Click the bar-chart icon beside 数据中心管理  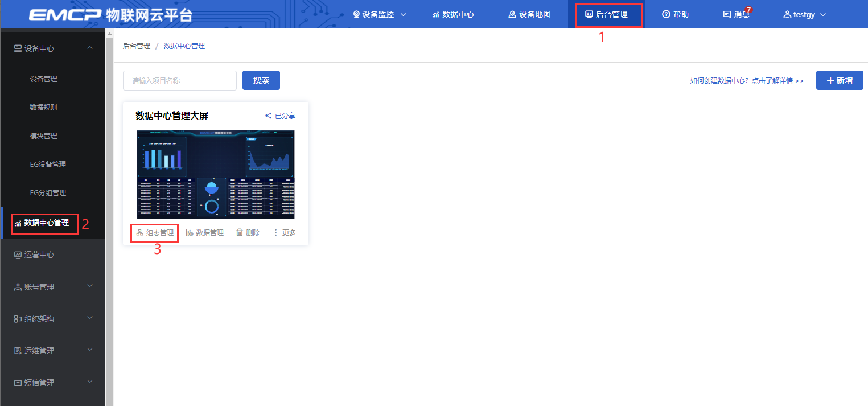(x=18, y=223)
